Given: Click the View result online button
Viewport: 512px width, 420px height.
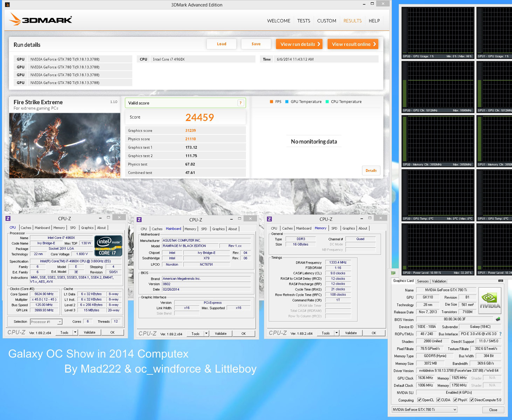Looking at the screenshot, I should point(353,44).
